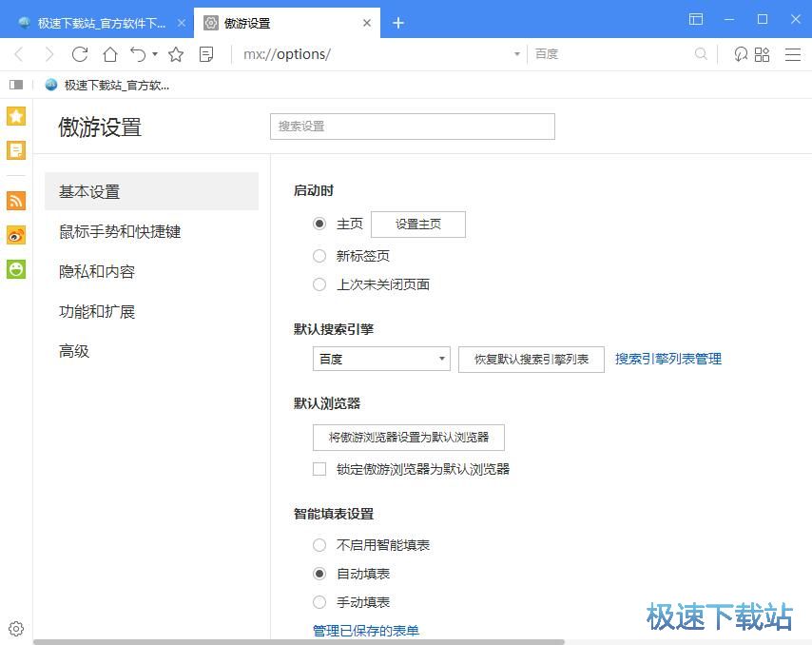The height and width of the screenshot is (645, 812).
Task: Click the undo closed tab icon
Action: 138,54
